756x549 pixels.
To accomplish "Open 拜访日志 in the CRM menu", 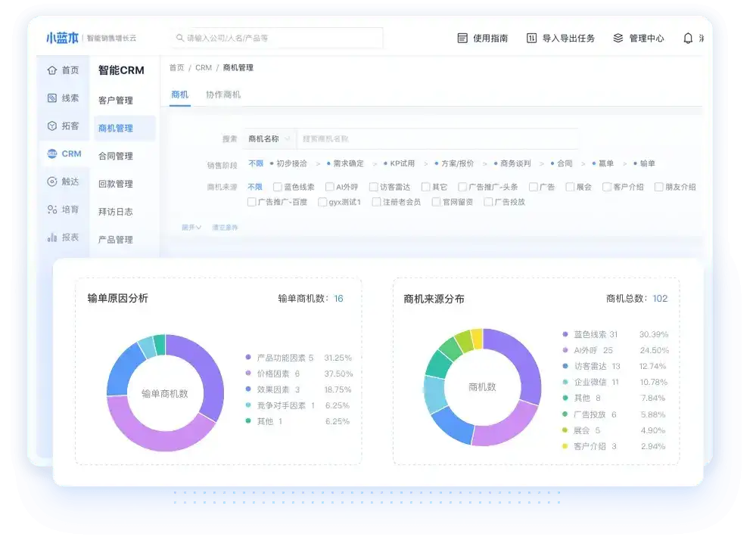I will [116, 212].
